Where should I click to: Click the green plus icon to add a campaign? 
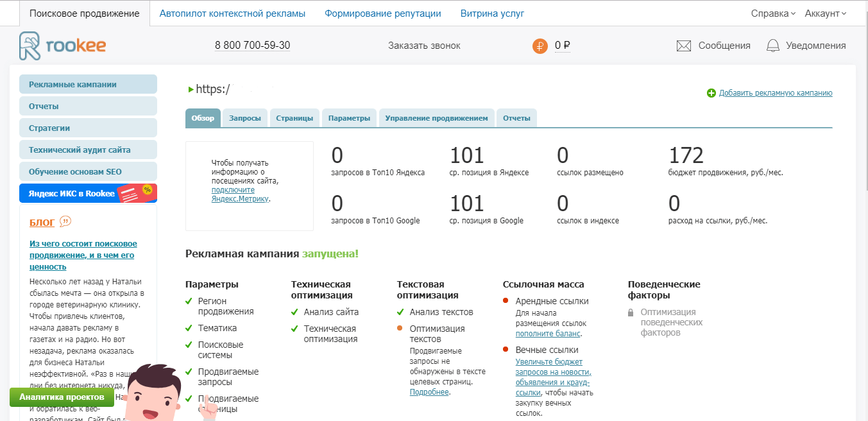click(x=711, y=93)
